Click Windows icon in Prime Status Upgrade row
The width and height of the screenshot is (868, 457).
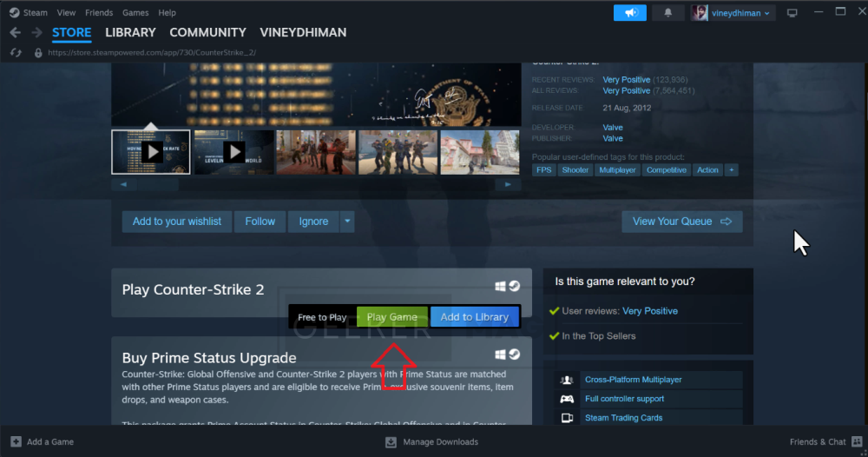pos(500,354)
